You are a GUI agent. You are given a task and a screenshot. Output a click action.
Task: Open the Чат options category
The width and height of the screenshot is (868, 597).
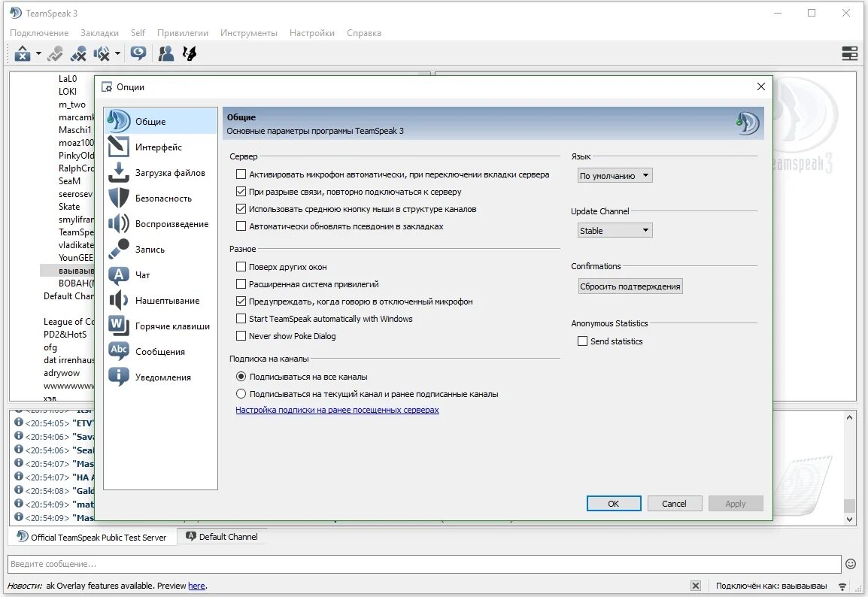coord(160,275)
